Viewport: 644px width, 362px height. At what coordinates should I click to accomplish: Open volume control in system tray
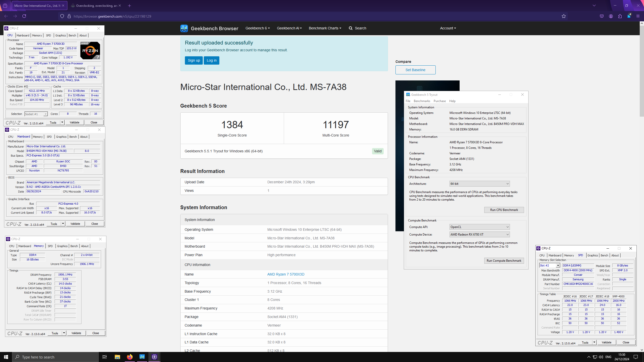(601, 357)
